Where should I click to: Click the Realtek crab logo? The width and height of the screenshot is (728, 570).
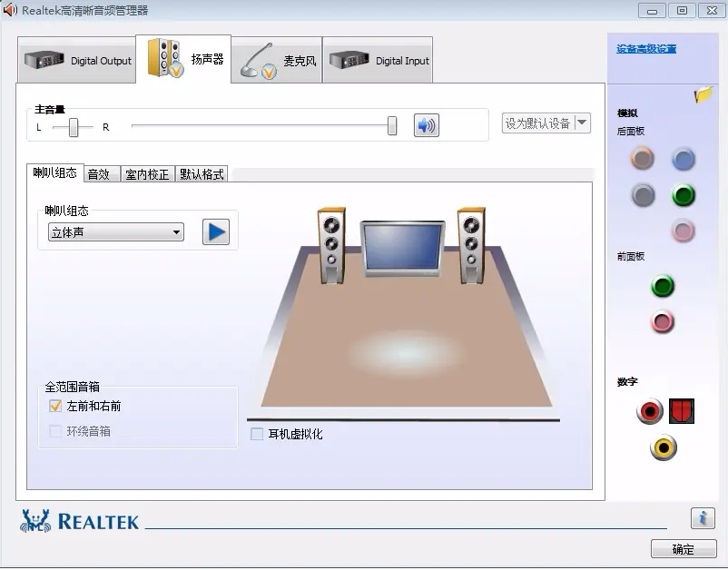point(35,521)
